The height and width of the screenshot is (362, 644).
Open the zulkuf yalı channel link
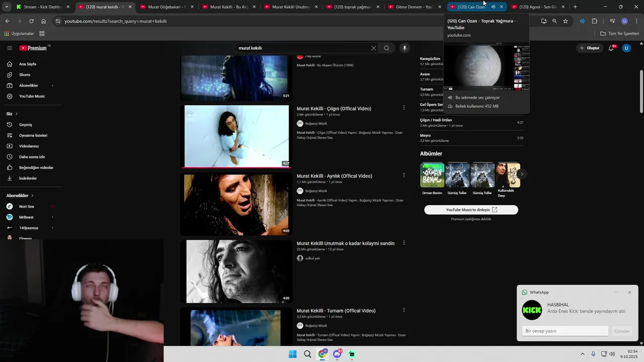pos(308,258)
